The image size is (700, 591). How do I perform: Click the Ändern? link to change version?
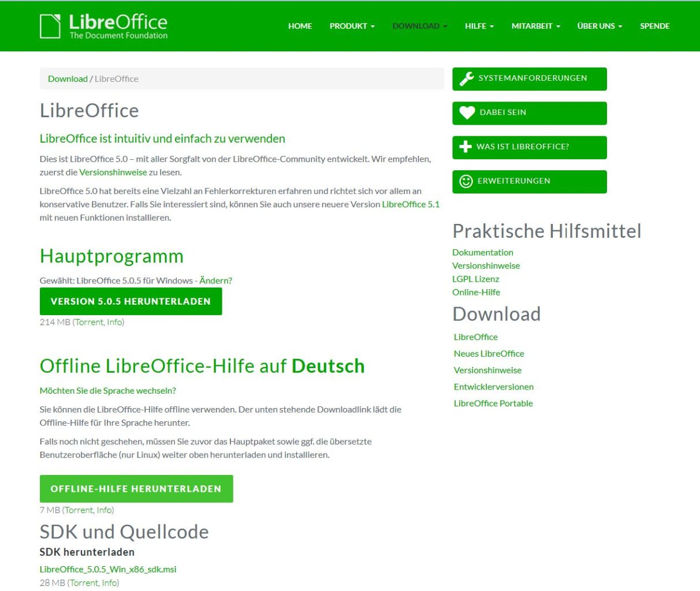click(x=215, y=280)
